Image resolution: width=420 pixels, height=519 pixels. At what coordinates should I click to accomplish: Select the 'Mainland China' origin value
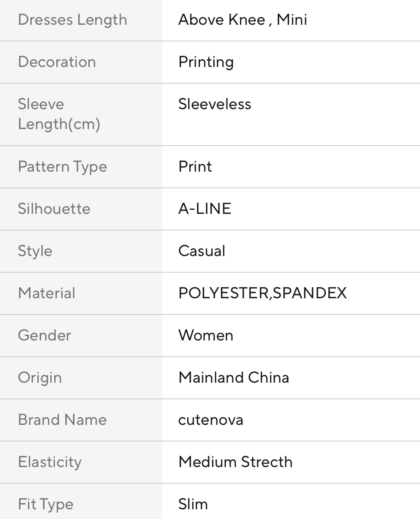234,378
